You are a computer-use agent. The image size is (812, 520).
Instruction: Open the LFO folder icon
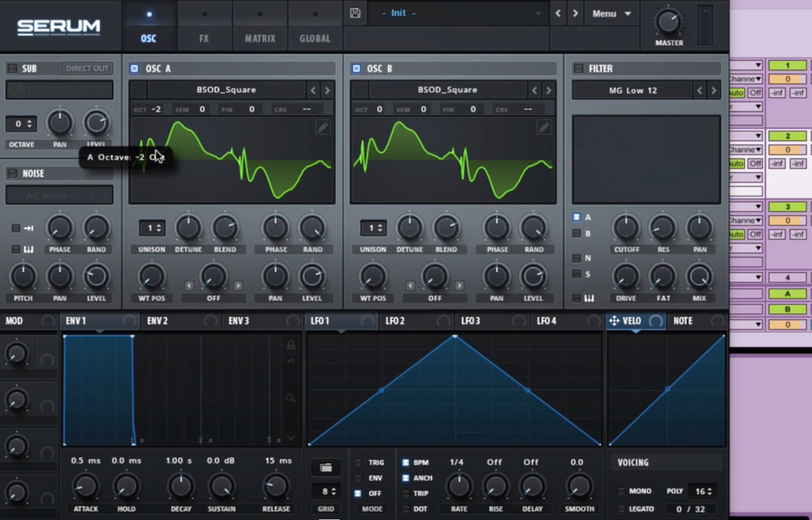pyautogui.click(x=326, y=467)
